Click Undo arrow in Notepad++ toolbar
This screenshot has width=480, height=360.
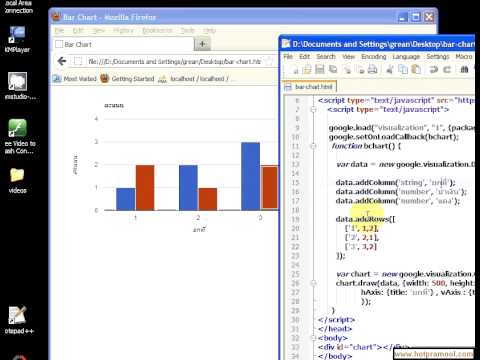coord(434,69)
